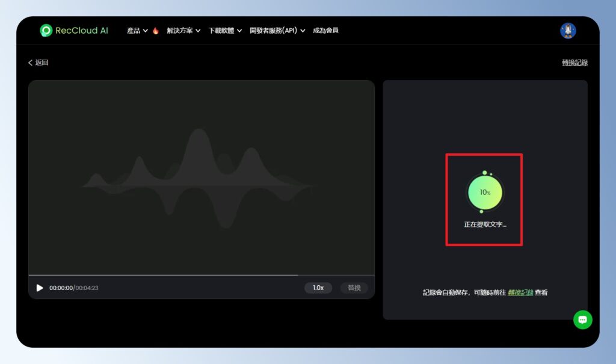
Task: Open the live chat bubble at bottom right
Action: pos(582,319)
